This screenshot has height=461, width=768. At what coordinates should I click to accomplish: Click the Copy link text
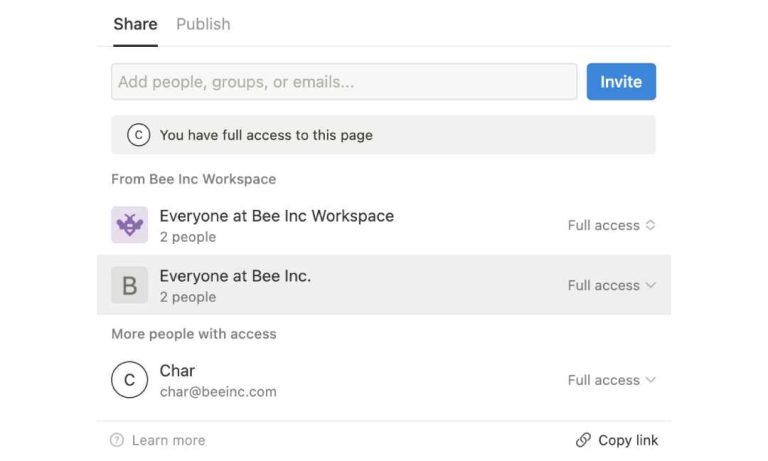pos(628,440)
